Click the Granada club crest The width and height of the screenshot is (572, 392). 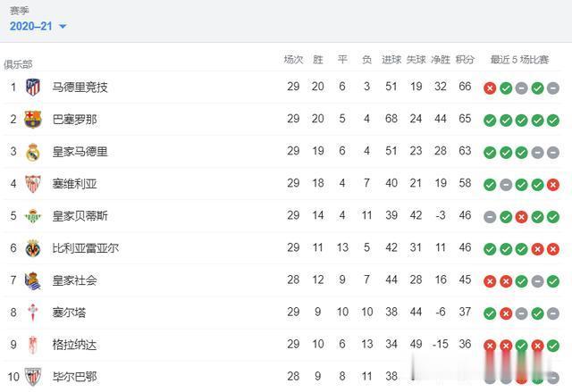(x=33, y=345)
